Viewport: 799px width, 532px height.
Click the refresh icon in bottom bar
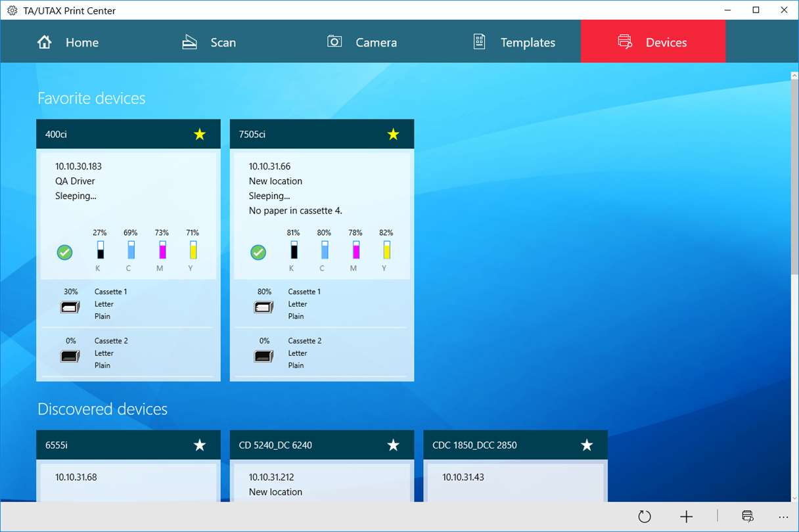coord(645,517)
